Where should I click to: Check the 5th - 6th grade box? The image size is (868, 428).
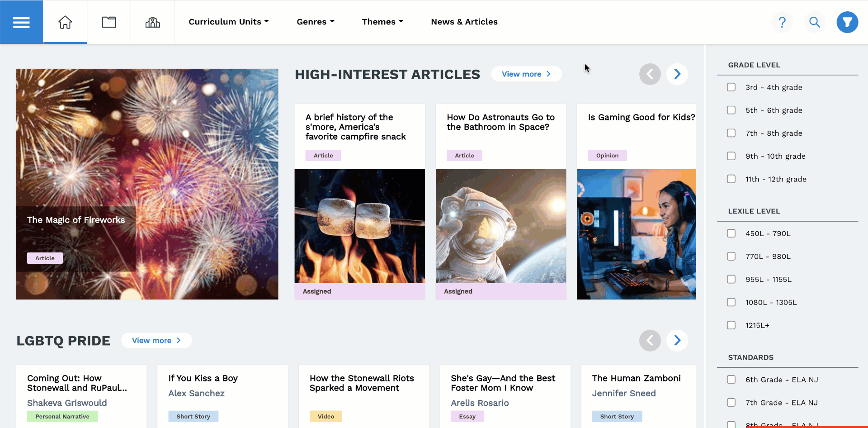[x=731, y=110]
